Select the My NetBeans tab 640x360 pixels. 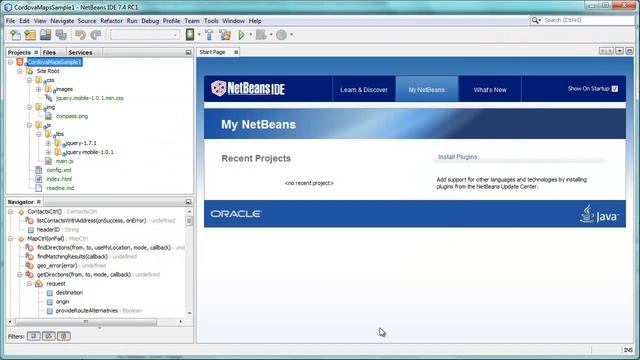click(427, 90)
